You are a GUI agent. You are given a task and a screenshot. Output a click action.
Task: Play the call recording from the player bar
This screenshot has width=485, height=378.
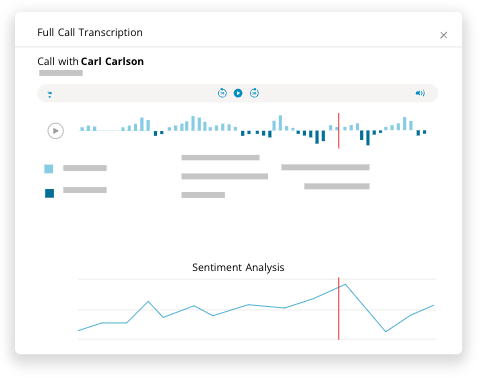point(238,93)
